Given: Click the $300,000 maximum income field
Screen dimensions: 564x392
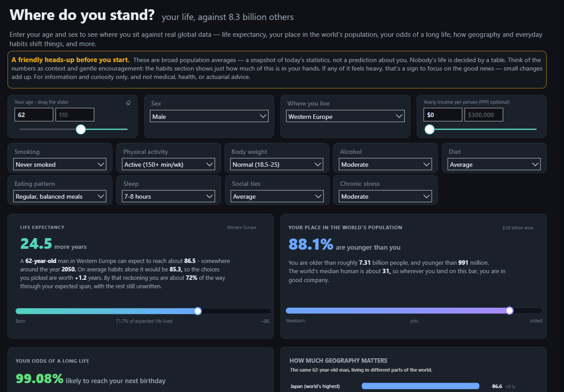Looking at the screenshot, I should (x=484, y=115).
